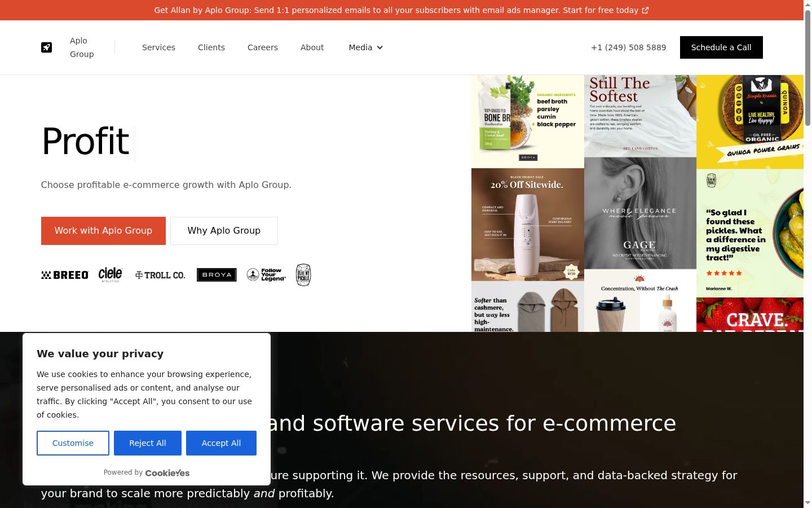Open the Concentration Without The Crash ad
This screenshot has height=508, width=812.
pos(640,300)
